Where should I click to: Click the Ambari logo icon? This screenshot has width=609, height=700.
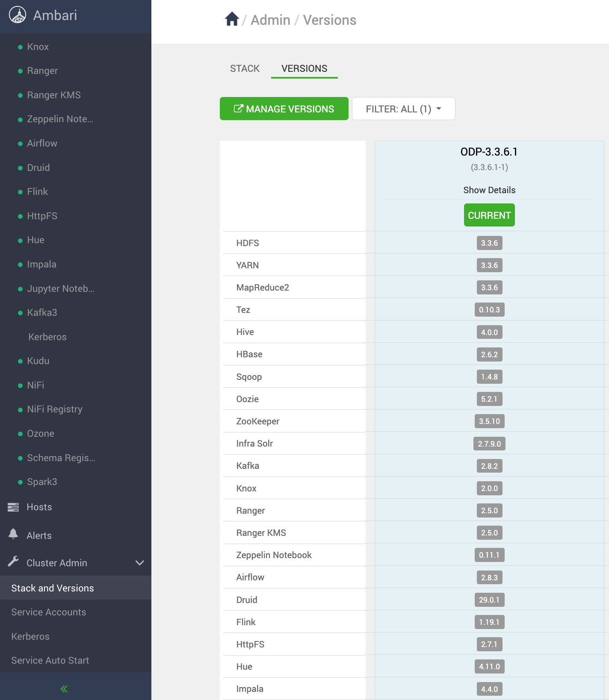18,15
